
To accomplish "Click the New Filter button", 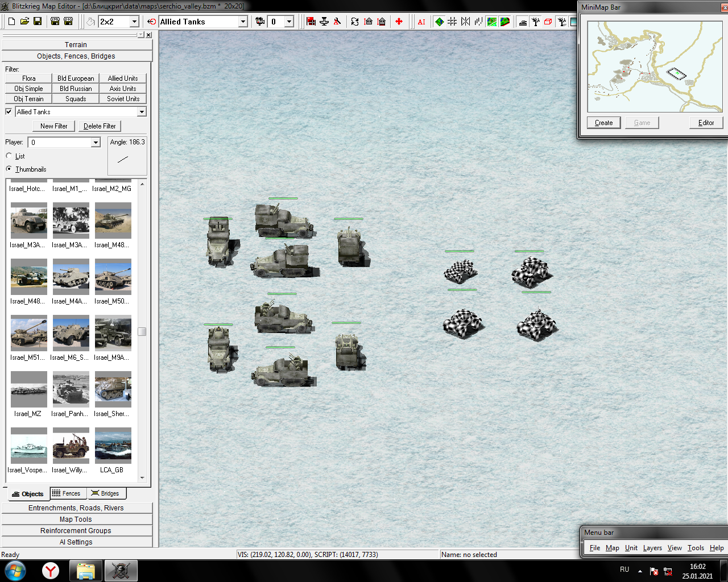I will 54,126.
